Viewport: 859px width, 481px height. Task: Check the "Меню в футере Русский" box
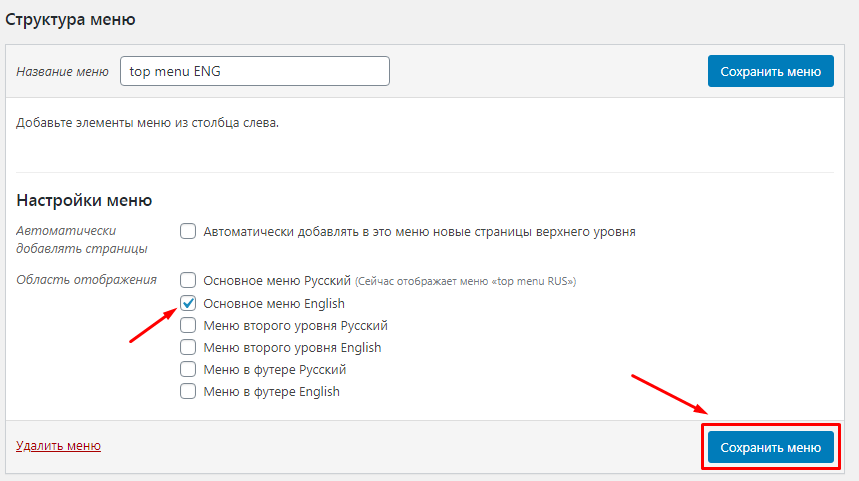point(187,369)
